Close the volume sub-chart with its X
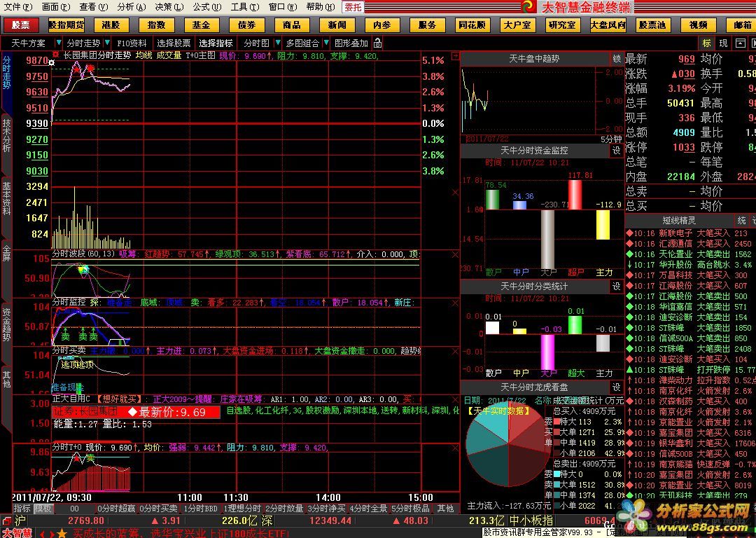This screenshot has height=538, width=756. point(455,193)
